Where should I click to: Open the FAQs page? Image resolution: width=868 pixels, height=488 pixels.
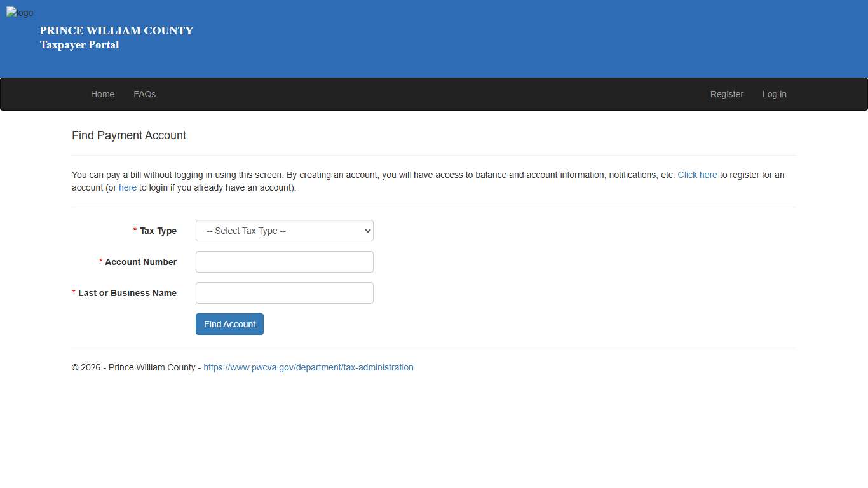pyautogui.click(x=144, y=93)
